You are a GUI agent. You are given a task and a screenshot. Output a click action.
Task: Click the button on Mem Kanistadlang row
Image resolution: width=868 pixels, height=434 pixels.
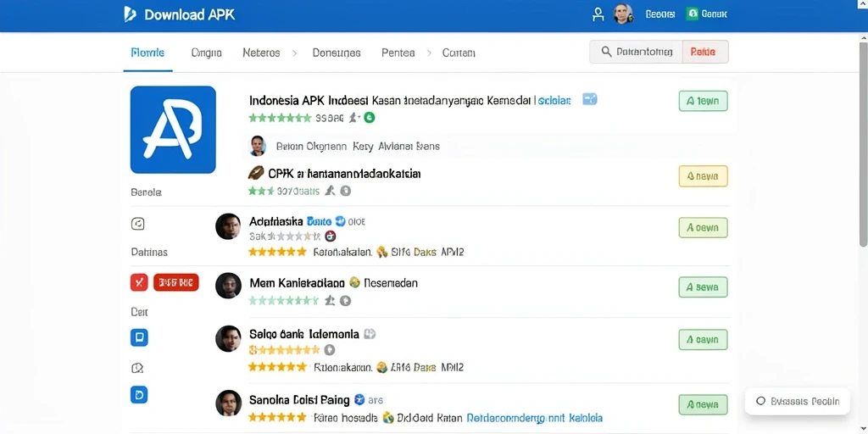click(x=703, y=287)
